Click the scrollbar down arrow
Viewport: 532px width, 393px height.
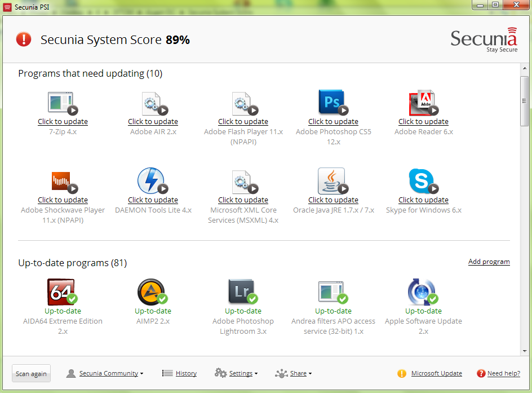click(x=525, y=351)
